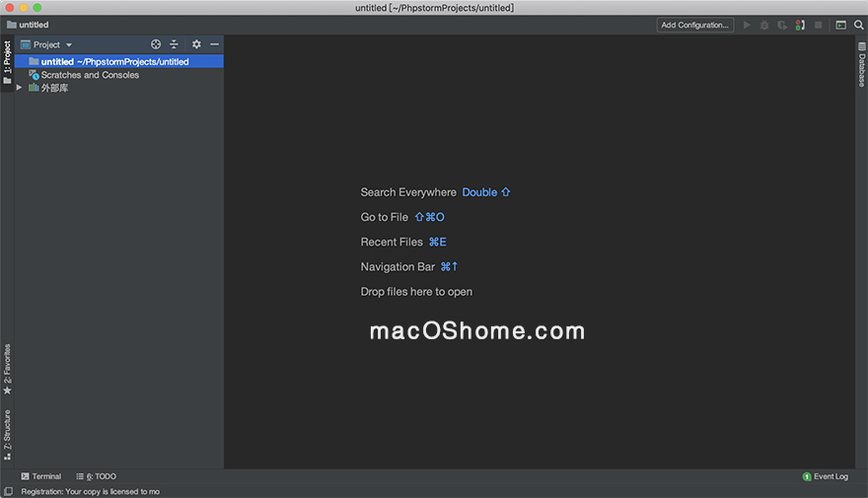This screenshot has width=868, height=498.
Task: Open Search Everywhere magnifier icon
Action: [858, 25]
